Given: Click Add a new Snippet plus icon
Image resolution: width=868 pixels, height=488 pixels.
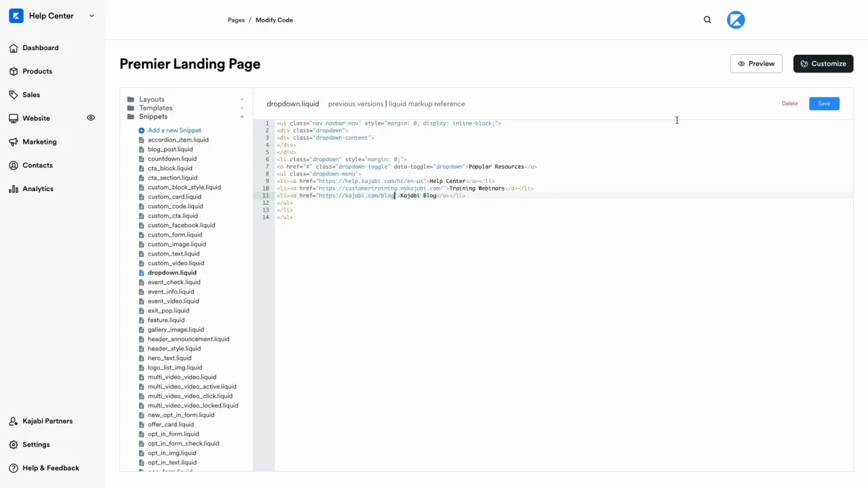Looking at the screenshot, I should click(142, 131).
